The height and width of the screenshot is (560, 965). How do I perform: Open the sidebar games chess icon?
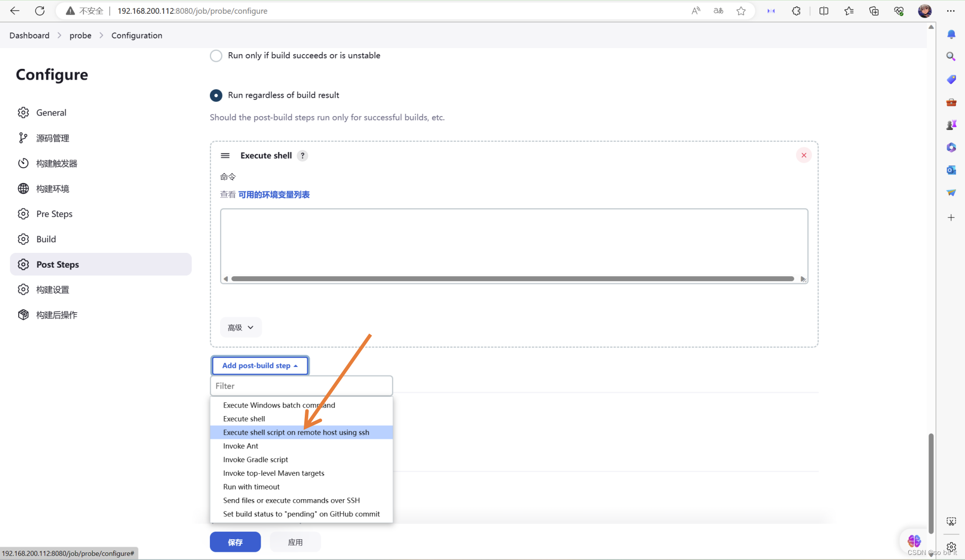tap(951, 125)
